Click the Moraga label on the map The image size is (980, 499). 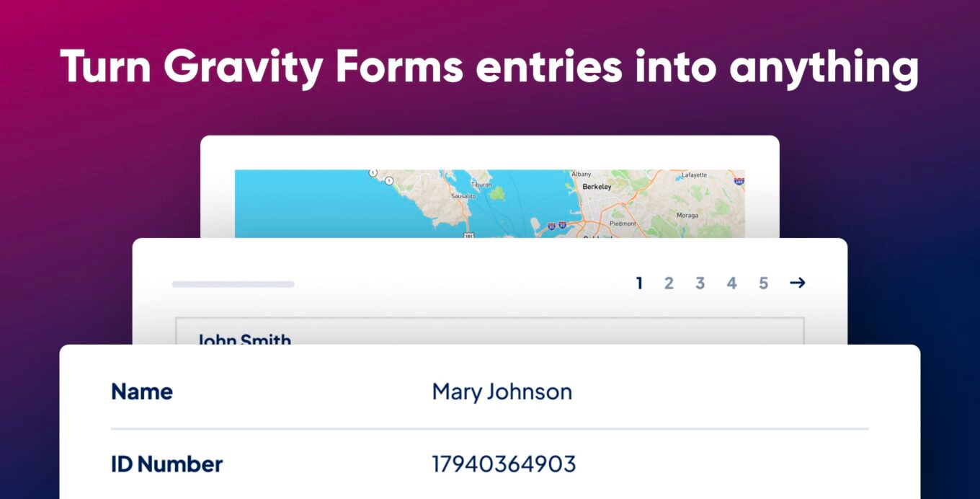687,216
